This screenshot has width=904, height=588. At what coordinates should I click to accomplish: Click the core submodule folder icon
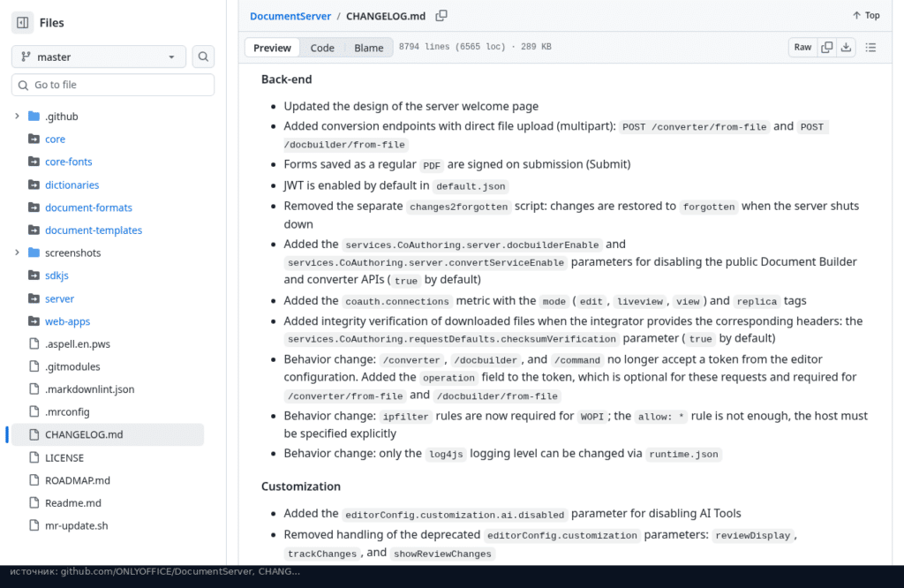point(34,139)
